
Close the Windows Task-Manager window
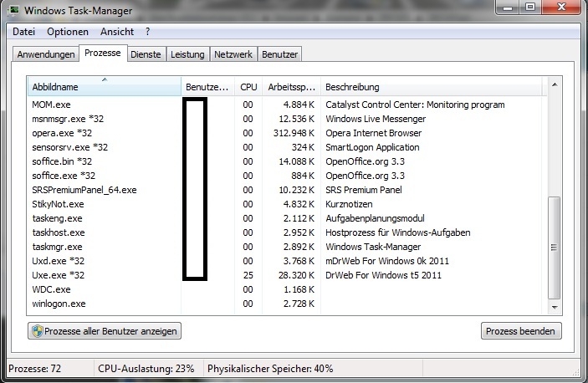pos(561,8)
